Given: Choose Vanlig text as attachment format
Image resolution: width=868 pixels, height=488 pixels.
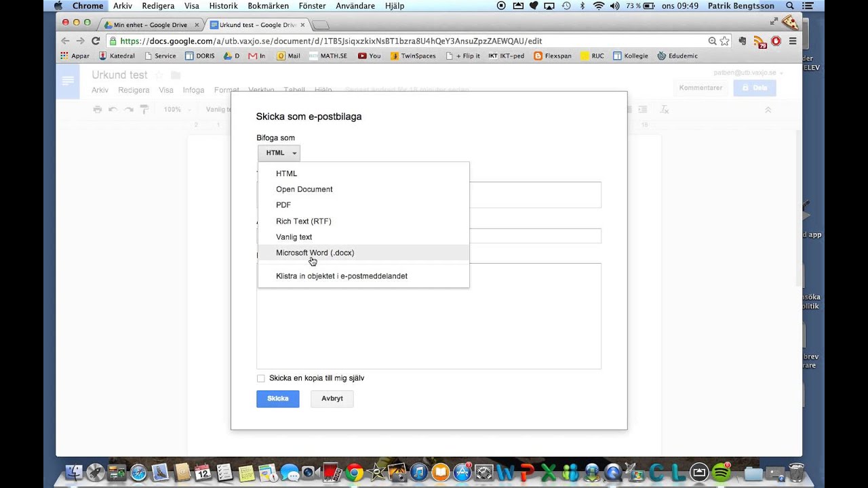Looking at the screenshot, I should (363, 237).
